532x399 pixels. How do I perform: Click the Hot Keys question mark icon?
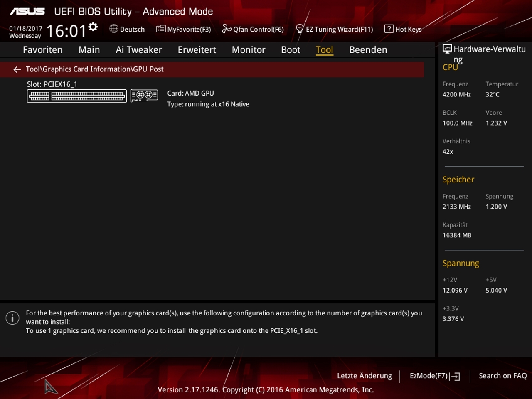(x=389, y=29)
